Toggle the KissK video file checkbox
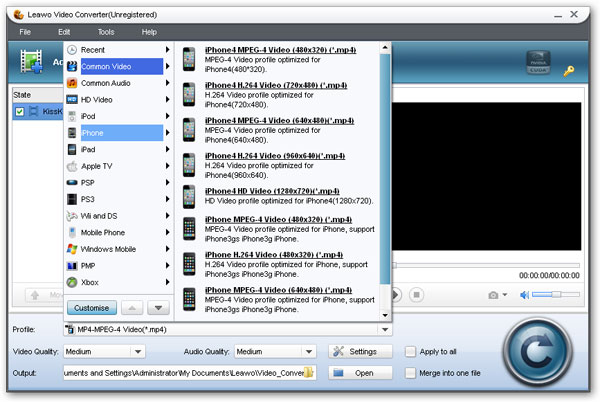Image resolution: width=600 pixels, height=402 pixels. [20, 111]
